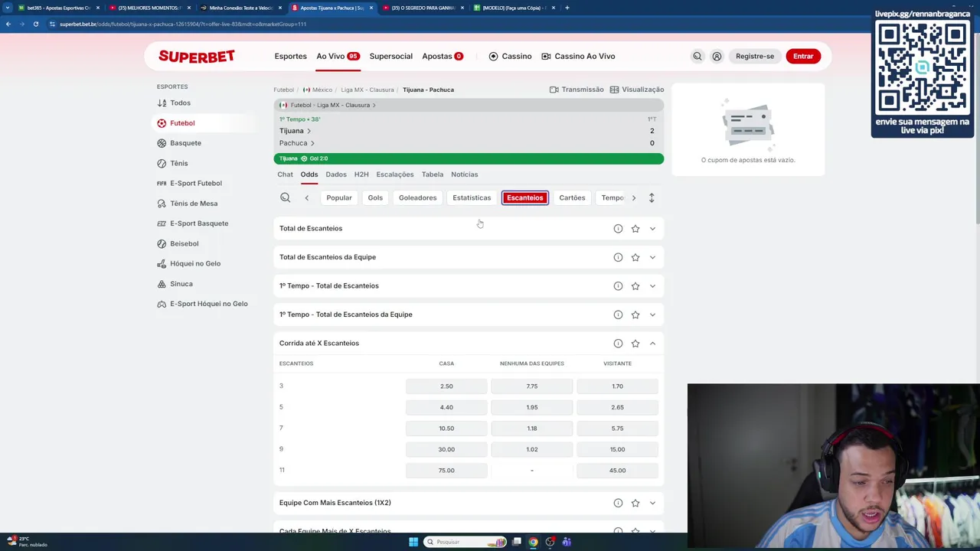Select Todos in sports sidebar
Image resolution: width=980 pixels, height=551 pixels.
(180, 103)
